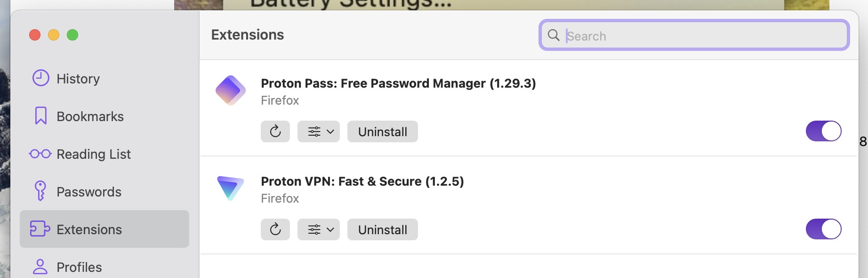Click the History clock icon

[x=40, y=78]
